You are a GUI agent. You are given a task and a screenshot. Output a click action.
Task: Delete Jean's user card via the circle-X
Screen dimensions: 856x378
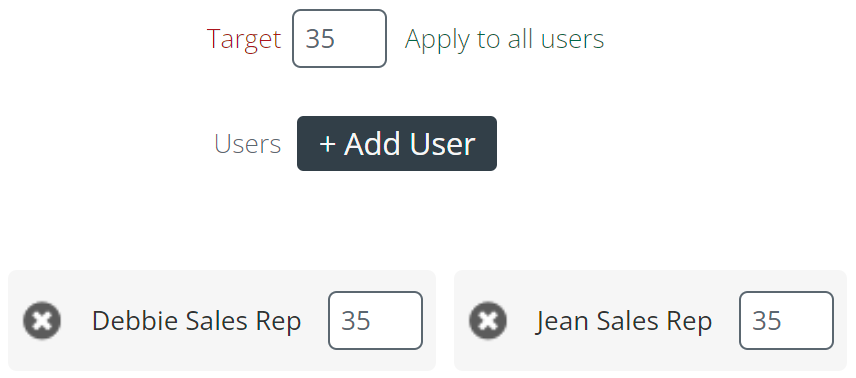point(488,321)
